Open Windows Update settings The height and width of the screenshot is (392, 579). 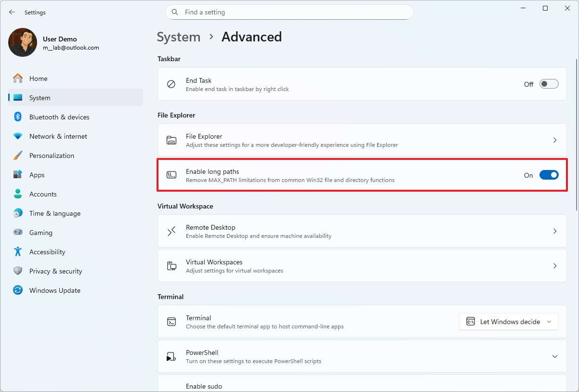pyautogui.click(x=54, y=290)
